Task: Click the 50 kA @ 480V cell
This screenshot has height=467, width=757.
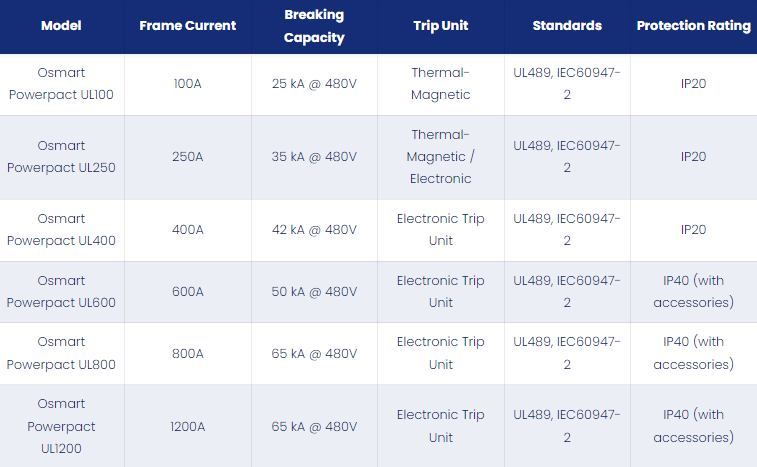Action: [314, 292]
